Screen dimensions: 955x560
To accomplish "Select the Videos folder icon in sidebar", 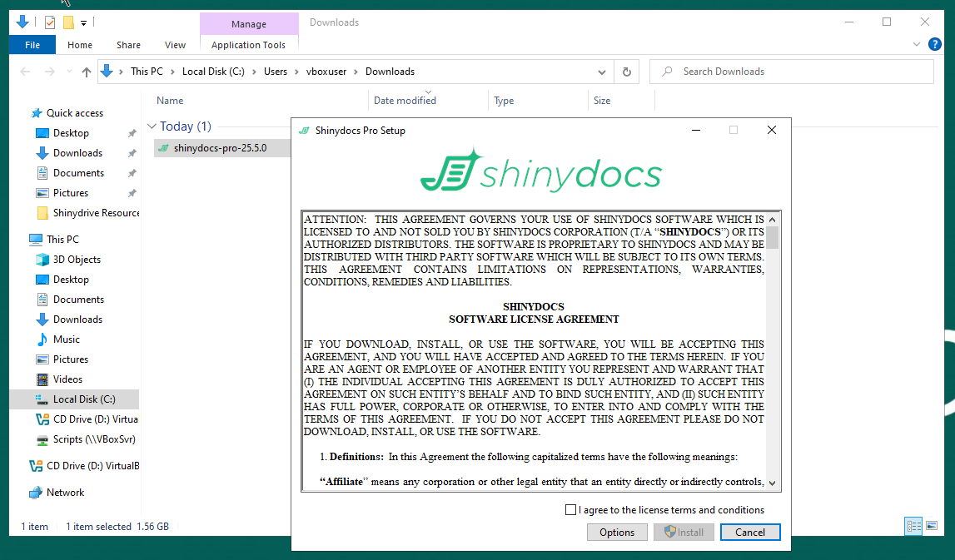I will (x=42, y=379).
